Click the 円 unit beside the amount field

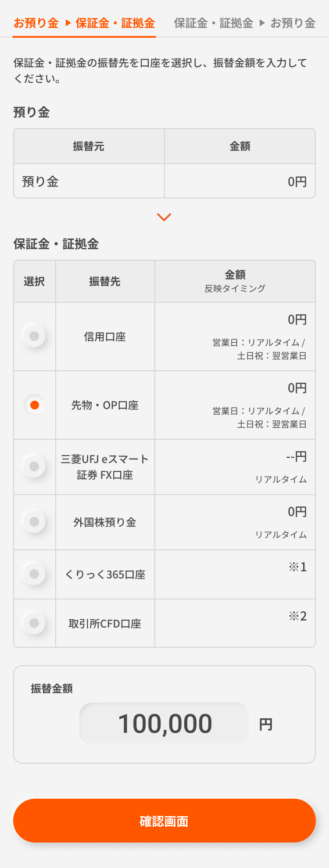(266, 725)
